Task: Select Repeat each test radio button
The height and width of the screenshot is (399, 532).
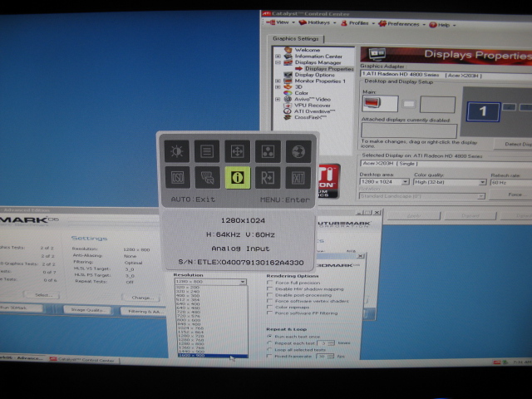Action: [x=269, y=343]
